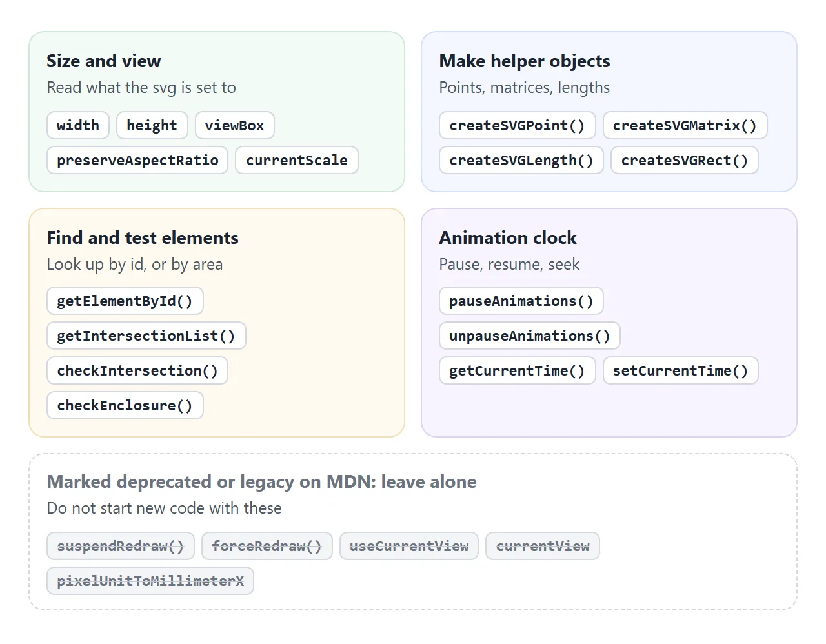Click the "Animation clock" heading
Viewport: 826px width, 644px height.
tap(508, 237)
